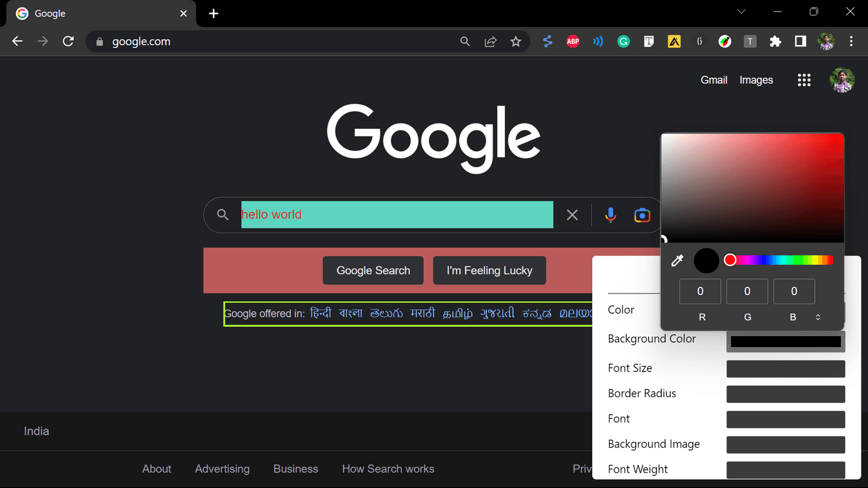Open the Google apps grid
868x488 pixels.
[x=804, y=80]
